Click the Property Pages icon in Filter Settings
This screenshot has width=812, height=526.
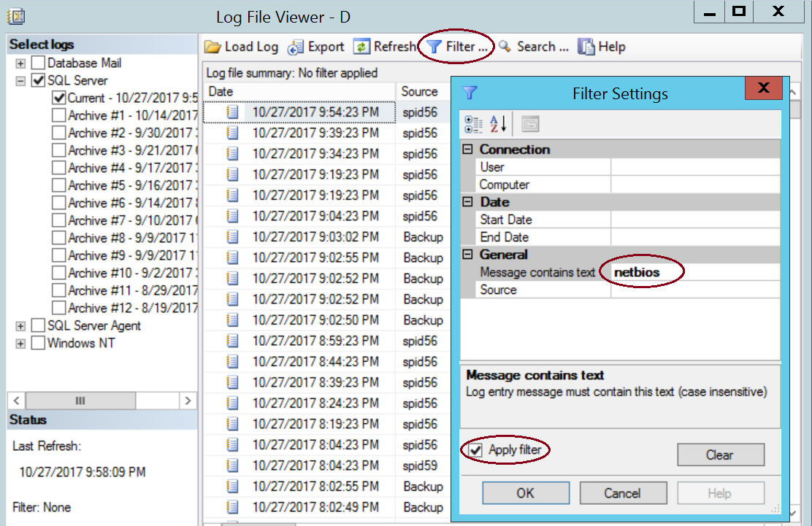coord(530,124)
